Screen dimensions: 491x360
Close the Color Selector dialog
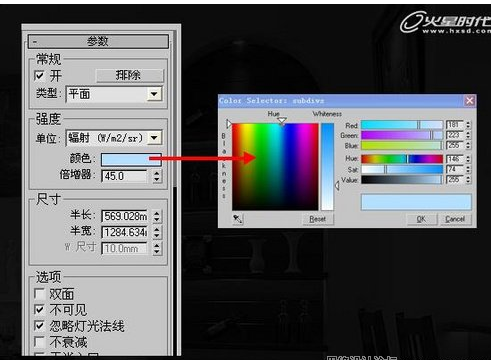point(470,101)
